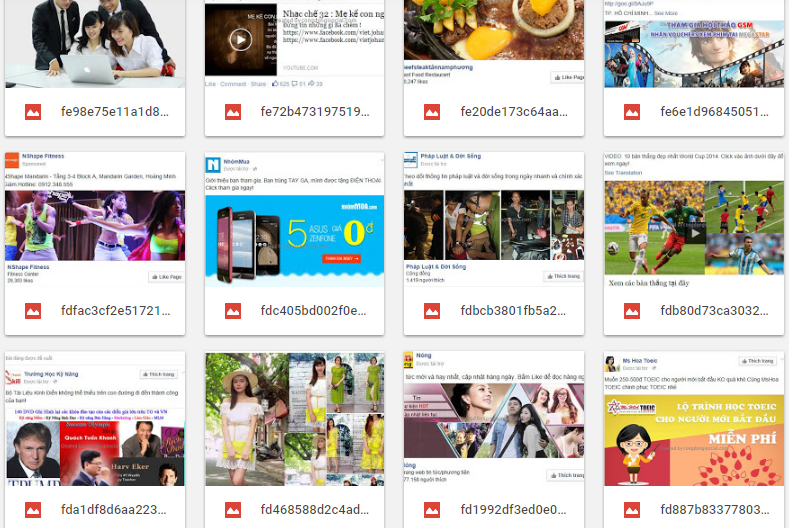The width and height of the screenshot is (789, 528).
Task: Click image icon beside fd468588d2c4ad file
Action: pyautogui.click(x=233, y=510)
